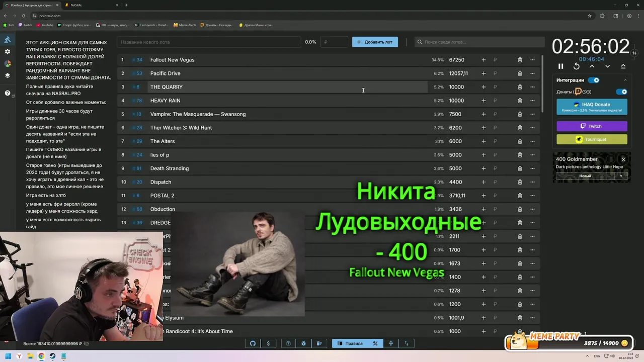Add amount to HEAVY RAIN lot

[x=484, y=101]
